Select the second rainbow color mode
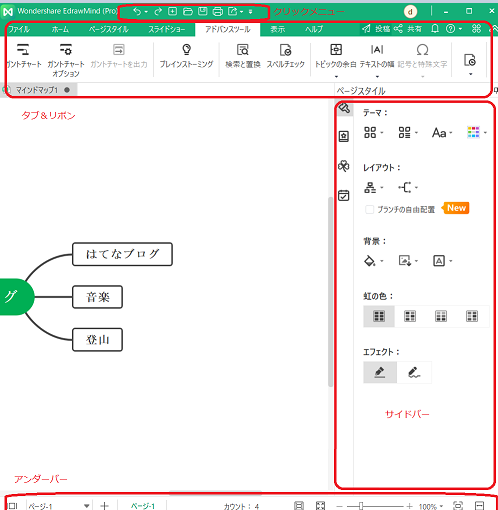Screen dimensions: 498x510 click(410, 316)
